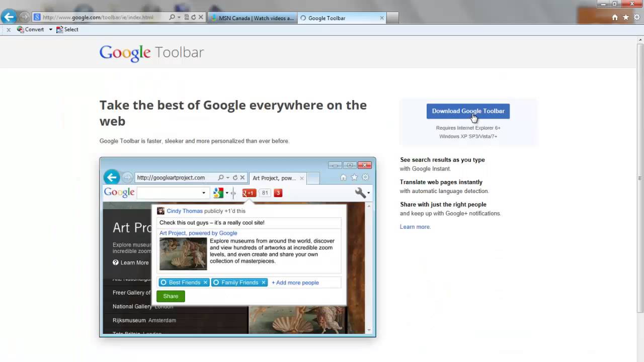
Task: Click text 'Requires Internet Explorer 6+'
Action: pos(468,128)
